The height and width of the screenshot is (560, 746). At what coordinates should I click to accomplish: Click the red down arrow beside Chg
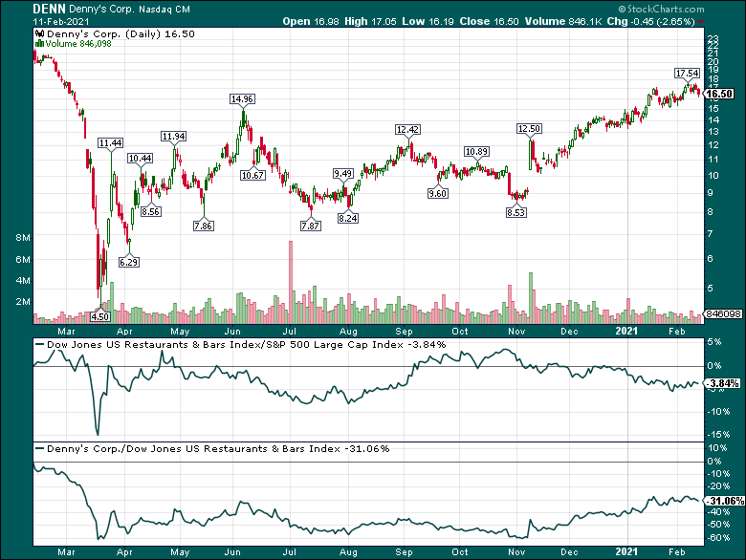tap(701, 22)
